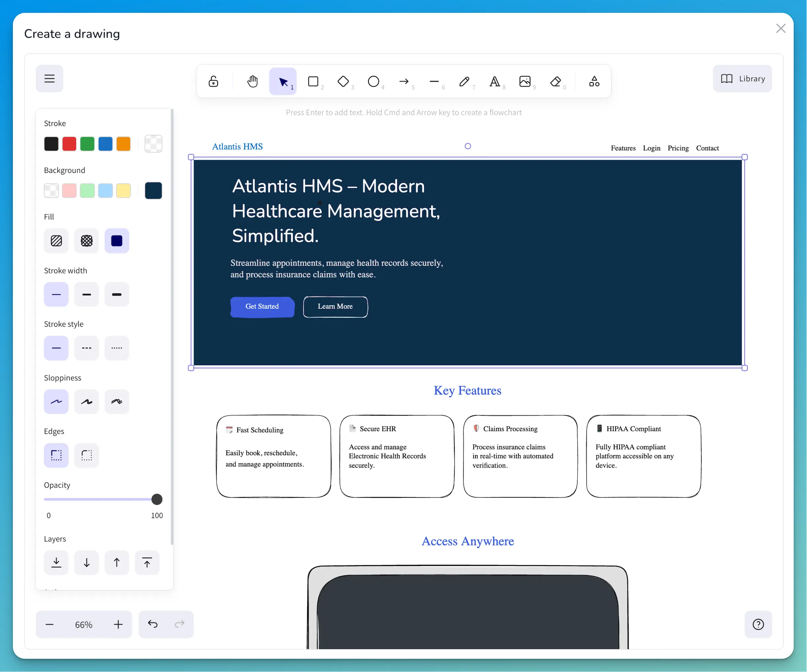The image size is (807, 672).
Task: Toggle keep selected tool active lock
Action: [213, 81]
